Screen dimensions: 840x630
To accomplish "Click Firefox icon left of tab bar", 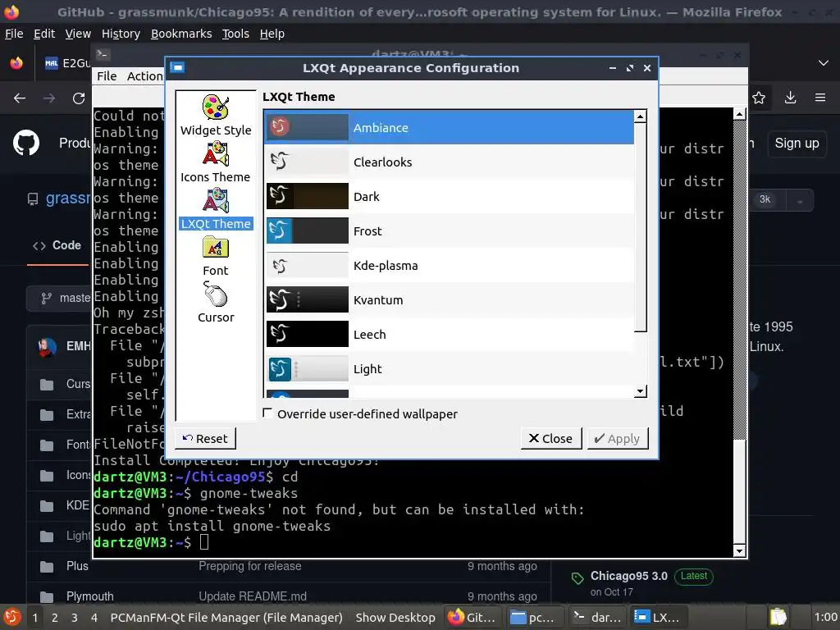I will pos(16,63).
